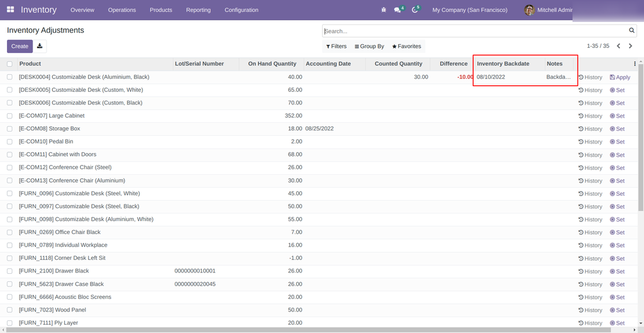Screen dimensions: 644x333
Task: Open the Filters dropdown
Action: tap(336, 47)
